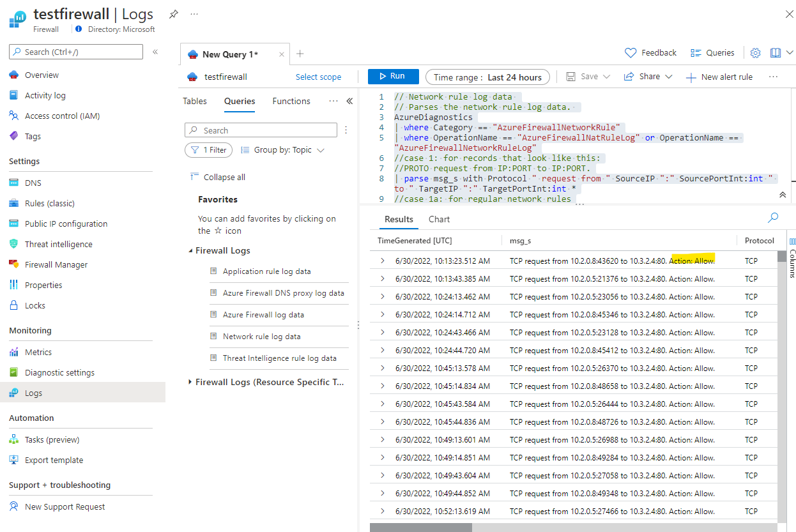Open Tasks (preview) under Automation
Image resolution: width=796 pixels, height=532 pixels.
tap(52, 439)
